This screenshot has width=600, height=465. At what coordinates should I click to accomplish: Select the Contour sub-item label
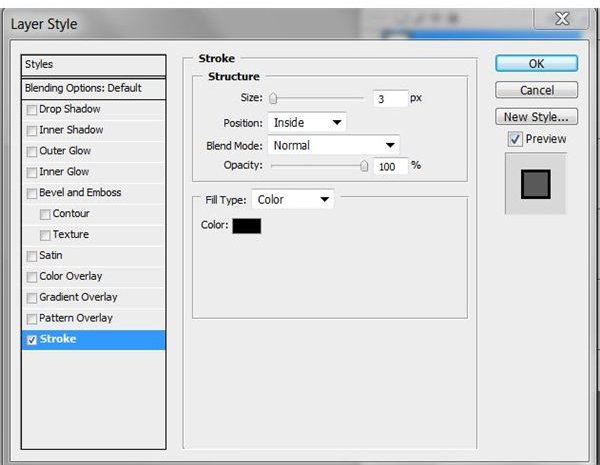click(71, 214)
